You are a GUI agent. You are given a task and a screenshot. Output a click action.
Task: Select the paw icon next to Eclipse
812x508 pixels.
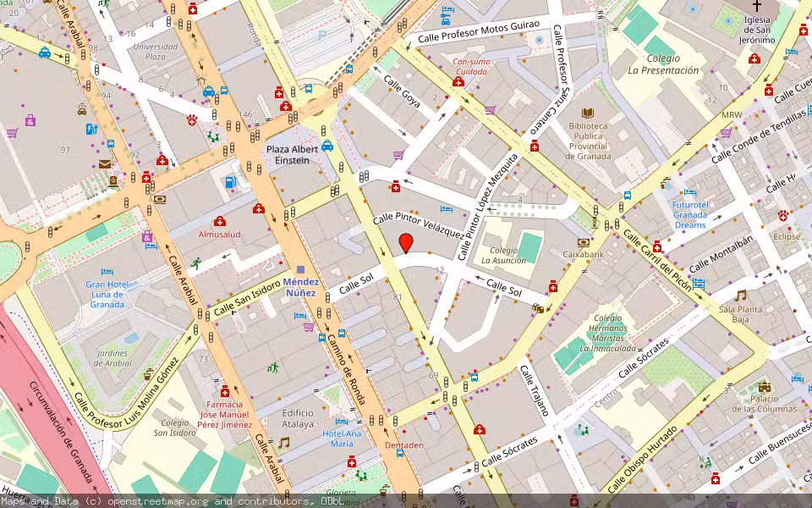782,215
